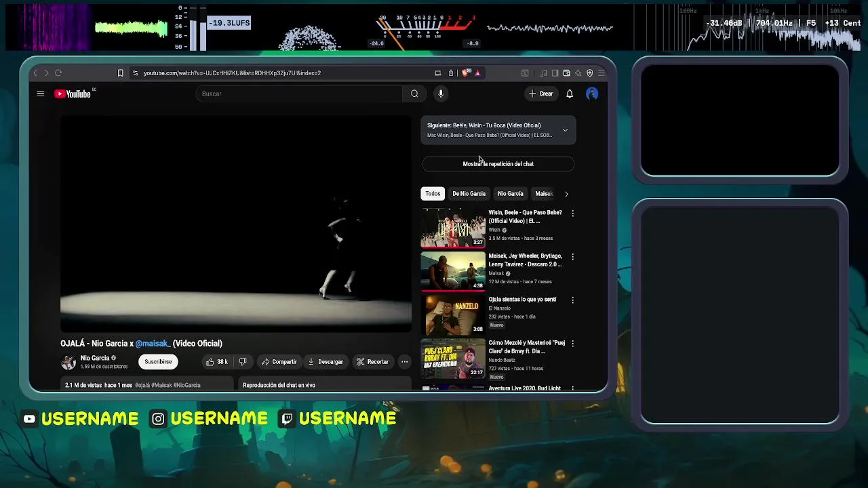The height and width of the screenshot is (488, 868).
Task: Open options menu for Ojala sientas video
Action: [573, 300]
